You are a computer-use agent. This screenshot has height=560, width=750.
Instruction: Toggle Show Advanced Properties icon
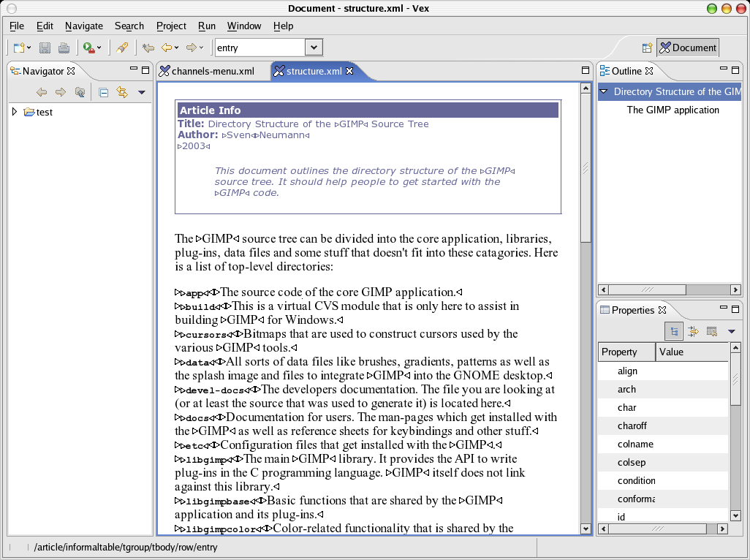click(693, 331)
